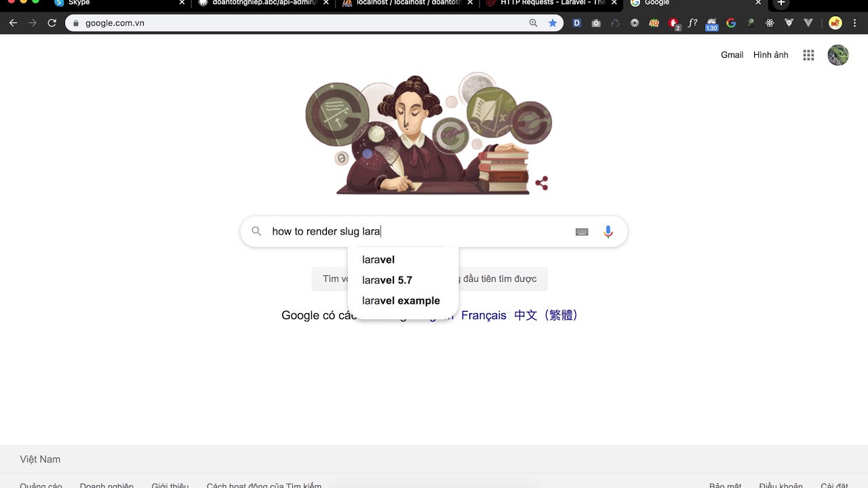Switch to HTTP Requests - Laravel tab
This screenshot has width=868, height=488.
(x=550, y=3)
